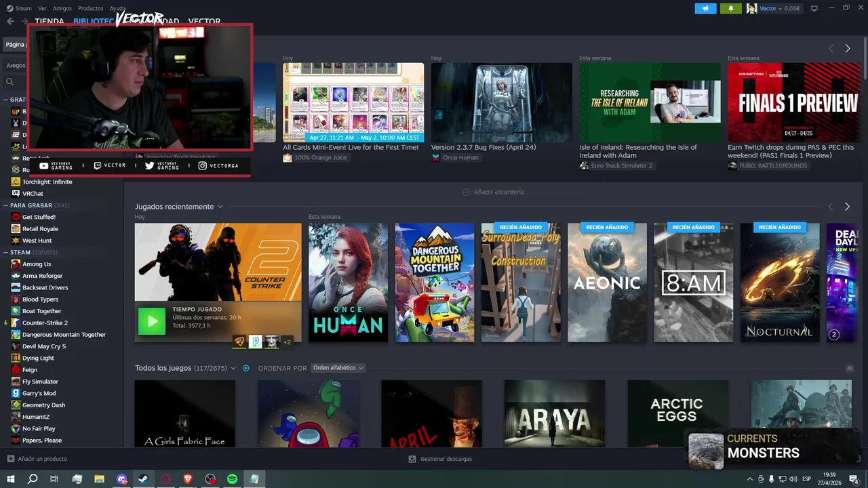Open the Gestionar descargas download icon
The image size is (868, 488).
point(412,459)
